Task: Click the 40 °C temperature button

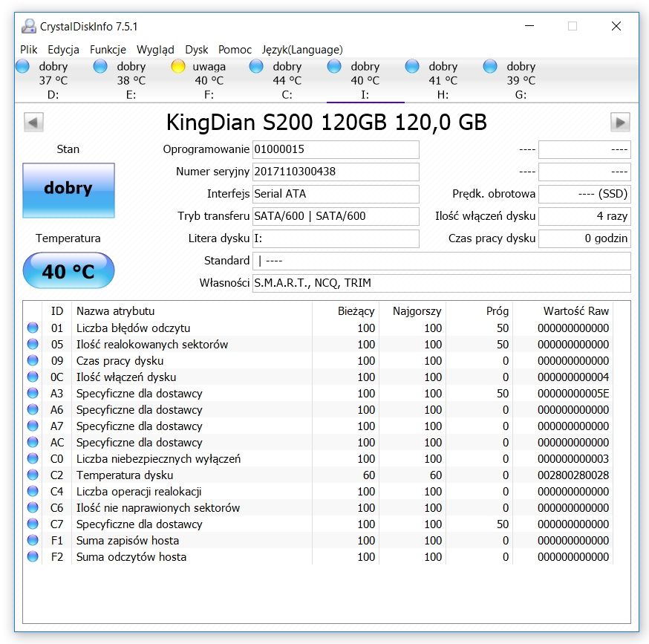Action: pos(69,270)
